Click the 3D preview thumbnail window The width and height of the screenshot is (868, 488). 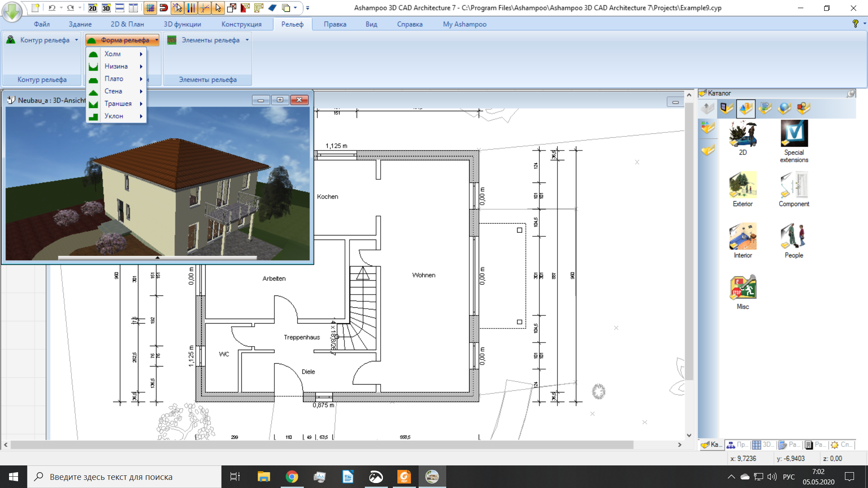tap(158, 179)
